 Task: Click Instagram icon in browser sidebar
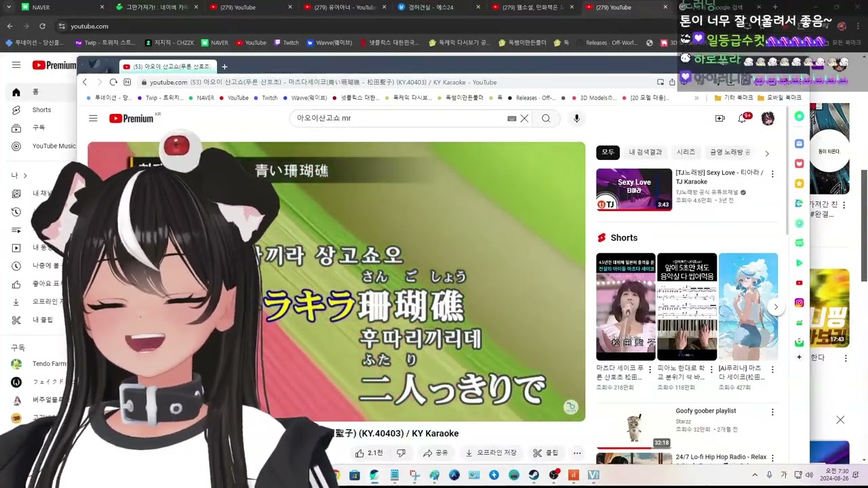[800, 303]
